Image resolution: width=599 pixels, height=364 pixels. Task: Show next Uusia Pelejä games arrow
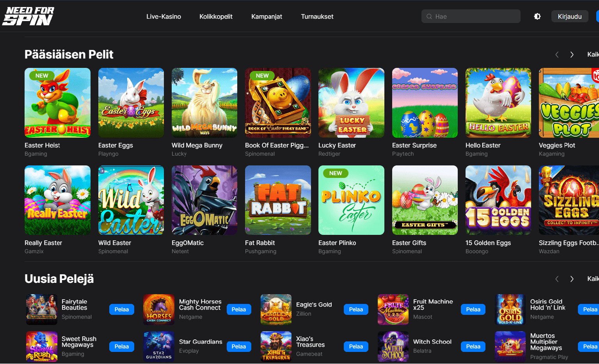point(572,279)
